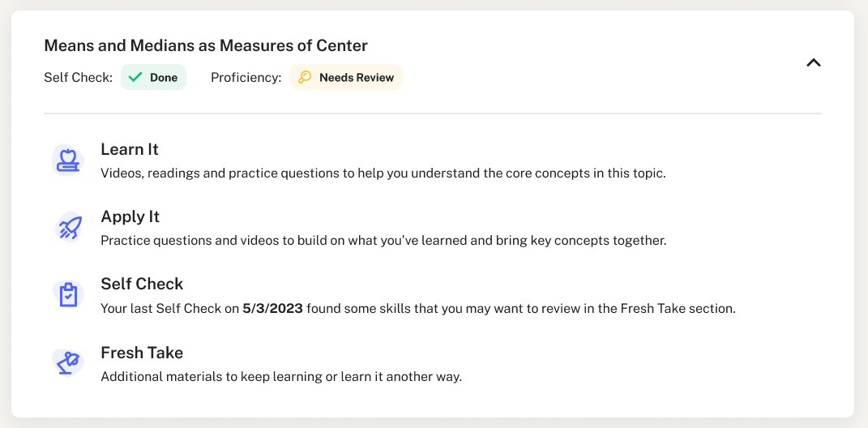Click the Fresh Take desk lamp icon
Image resolution: width=868 pixels, height=428 pixels.
67,363
